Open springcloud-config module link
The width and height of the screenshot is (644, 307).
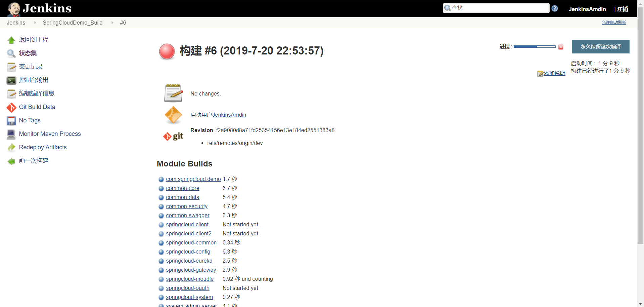(x=188, y=252)
